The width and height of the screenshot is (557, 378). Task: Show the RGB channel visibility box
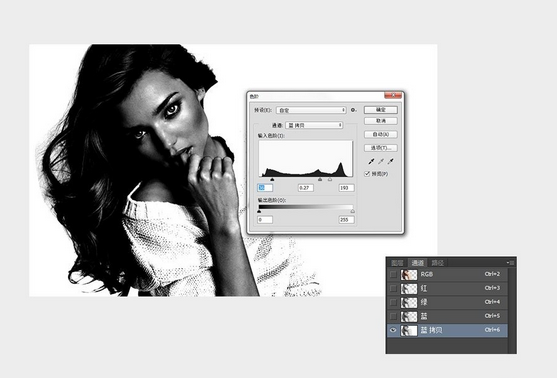click(x=393, y=275)
